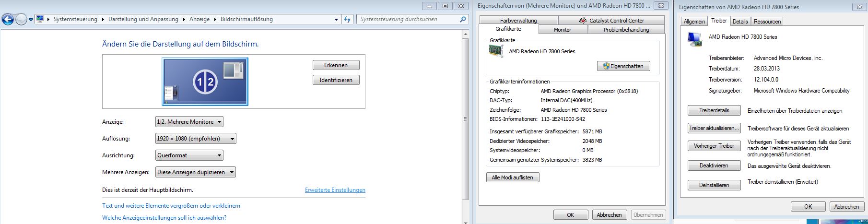Click the vertical scrollbar of the display settings window
Image resolution: width=868 pixels, height=224 pixels.
pos(465,119)
